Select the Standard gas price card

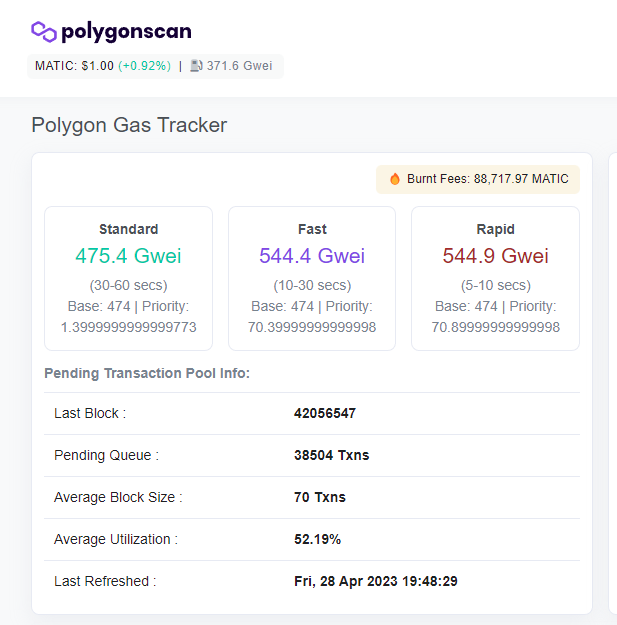(128, 278)
